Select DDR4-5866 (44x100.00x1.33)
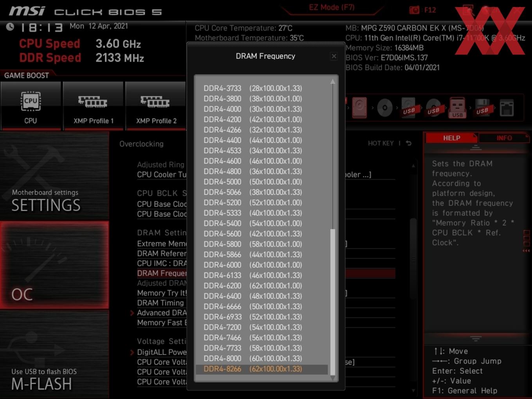This screenshot has width=532, height=399. (261, 255)
